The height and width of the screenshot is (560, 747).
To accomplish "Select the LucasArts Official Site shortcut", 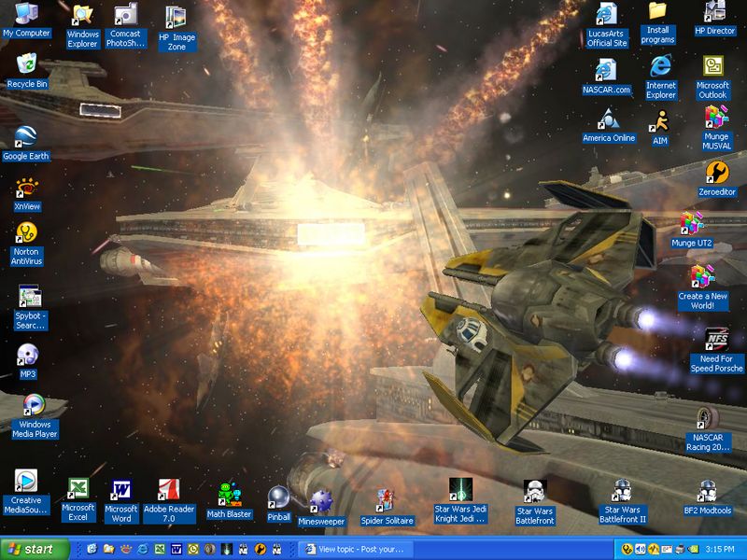I will pyautogui.click(x=606, y=26).
